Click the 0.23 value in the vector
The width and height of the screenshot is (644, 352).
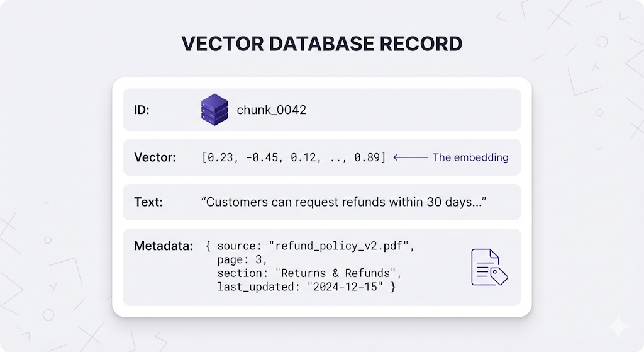click(219, 157)
